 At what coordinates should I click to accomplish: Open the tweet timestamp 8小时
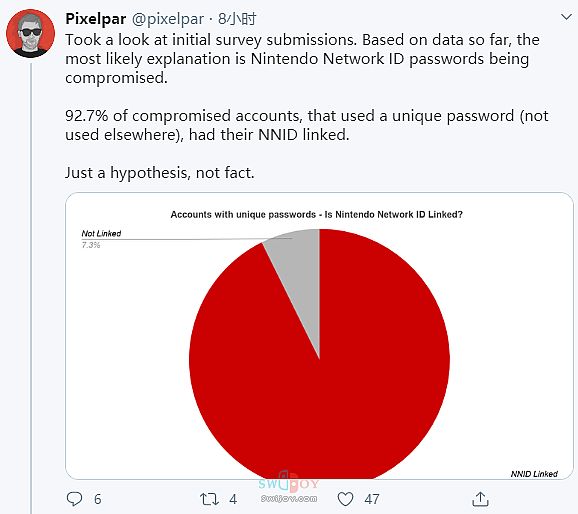237,19
